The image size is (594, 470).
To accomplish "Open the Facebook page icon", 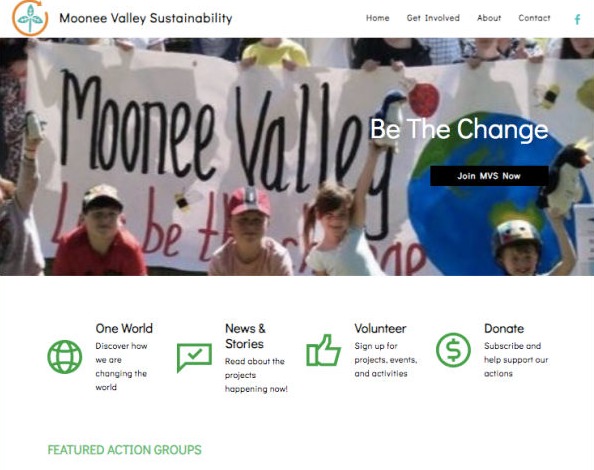I will pyautogui.click(x=577, y=19).
